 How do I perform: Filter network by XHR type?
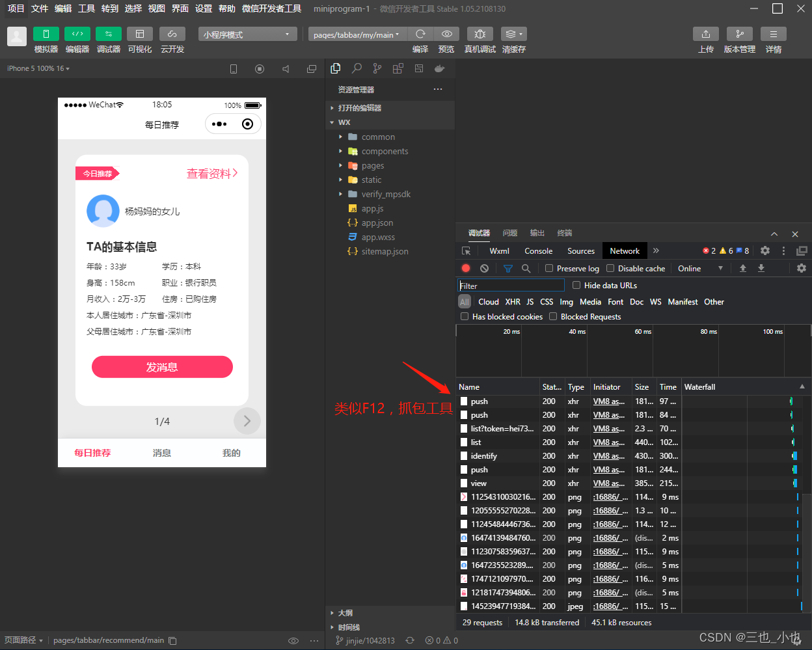513,302
